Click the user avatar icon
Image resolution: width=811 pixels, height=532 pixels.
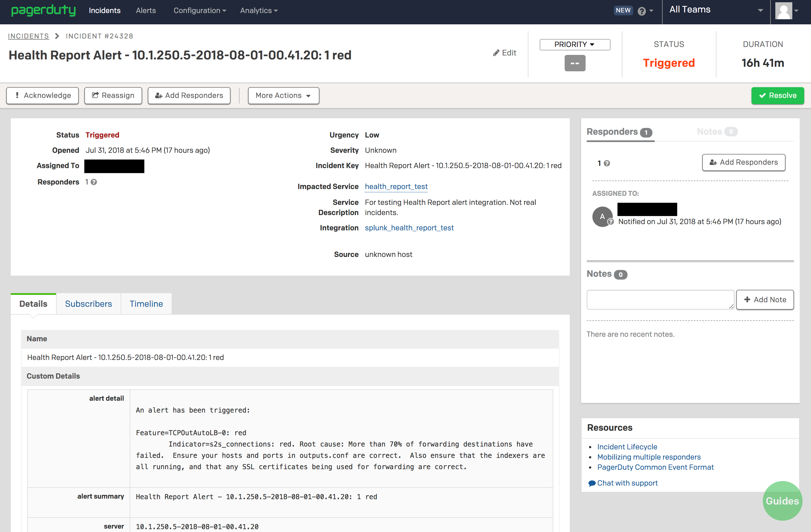point(784,11)
